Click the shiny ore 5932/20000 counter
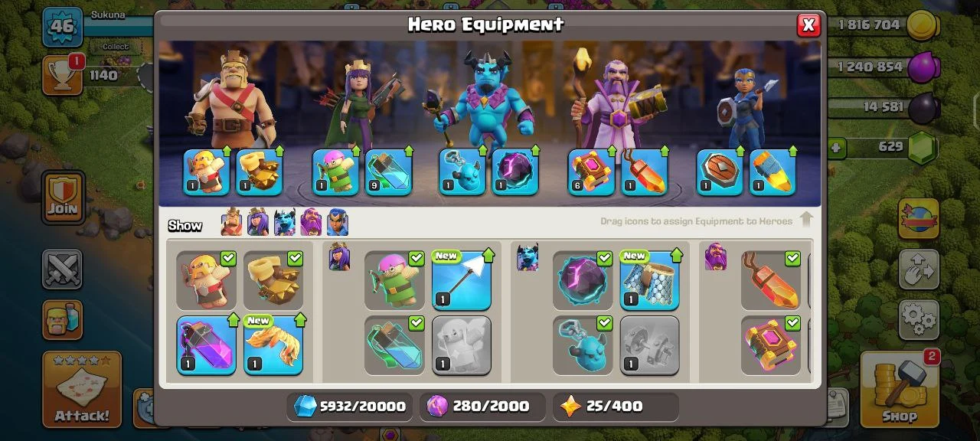The image size is (980, 441). (350, 407)
